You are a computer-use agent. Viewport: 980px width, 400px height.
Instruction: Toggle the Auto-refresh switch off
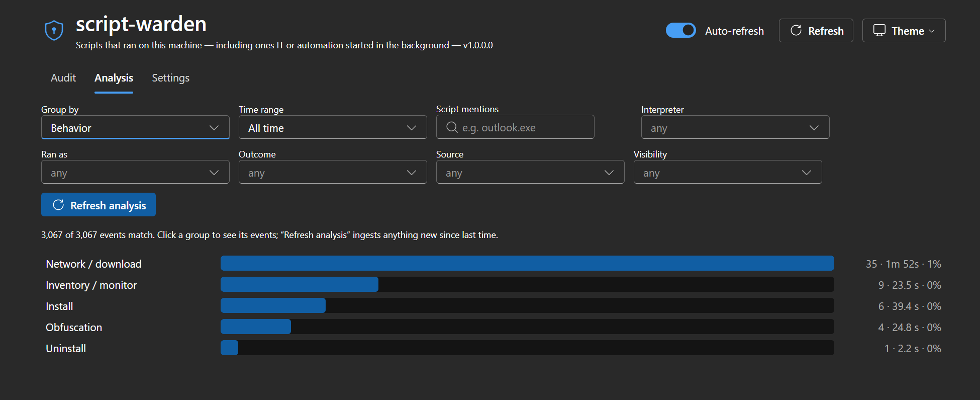point(681,30)
